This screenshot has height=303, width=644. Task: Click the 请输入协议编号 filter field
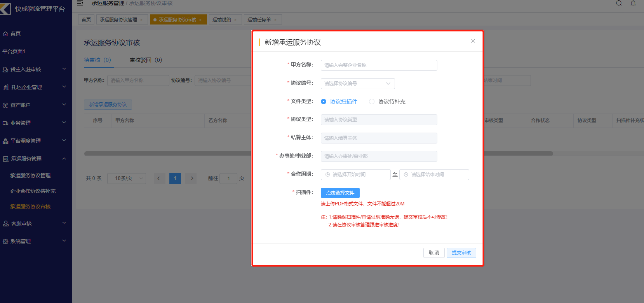(223, 81)
